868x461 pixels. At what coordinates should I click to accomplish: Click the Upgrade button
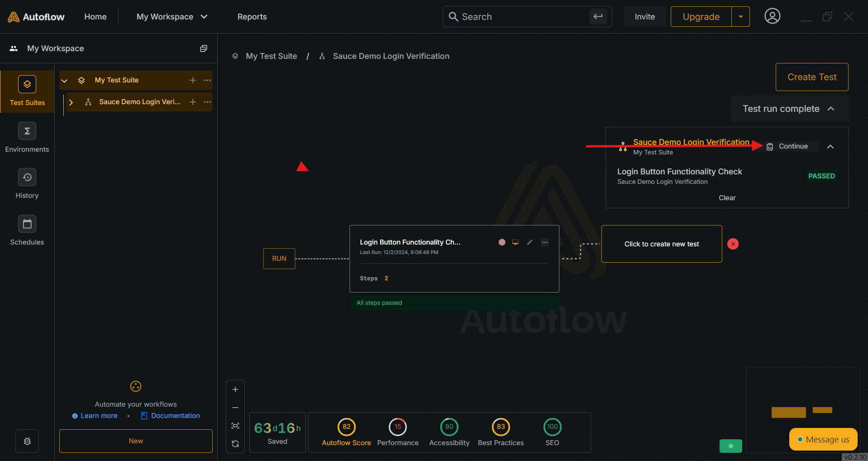pyautogui.click(x=701, y=17)
